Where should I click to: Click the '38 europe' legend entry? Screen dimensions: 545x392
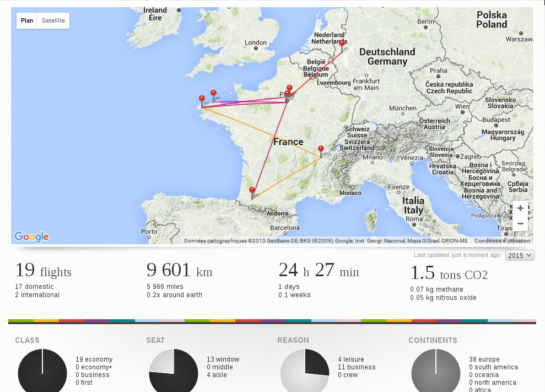484,359
